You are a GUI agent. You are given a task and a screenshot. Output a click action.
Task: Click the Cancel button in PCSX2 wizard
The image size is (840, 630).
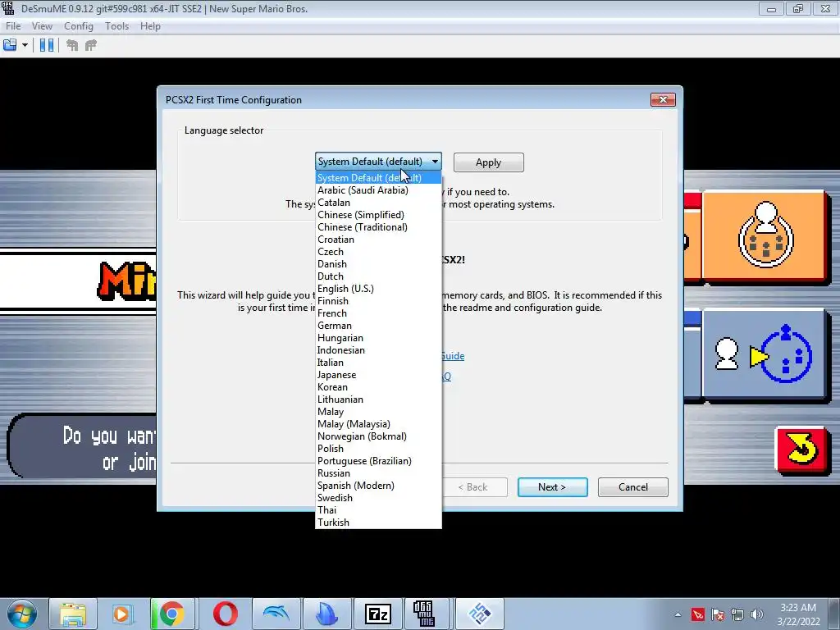point(632,487)
